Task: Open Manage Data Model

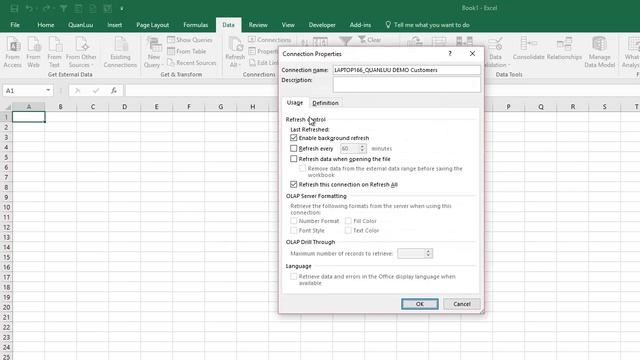Action: click(x=599, y=52)
